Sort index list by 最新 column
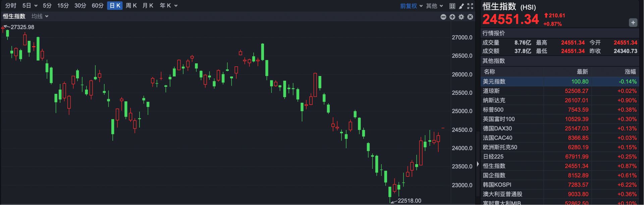The width and height of the screenshot is (644, 205). pos(582,72)
